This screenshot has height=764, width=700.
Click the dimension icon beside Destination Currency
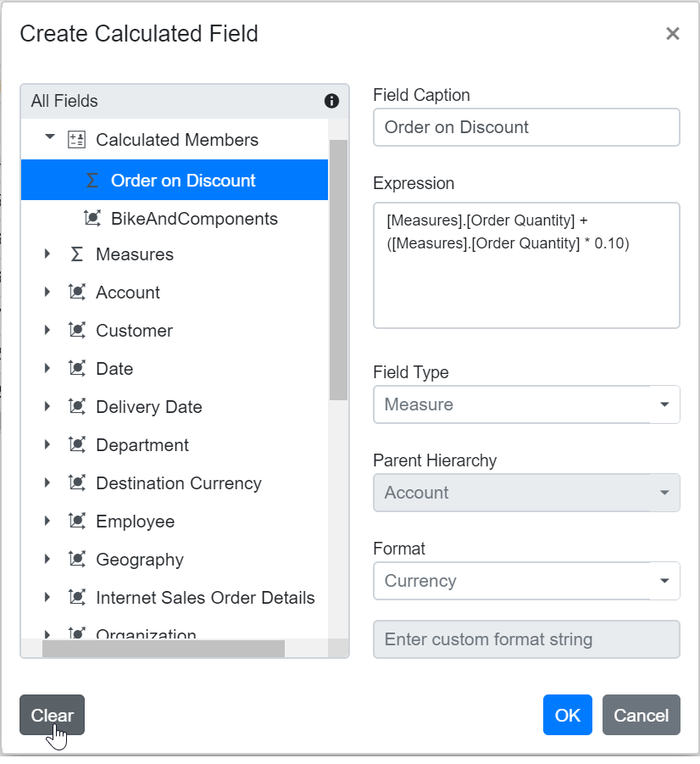pyautogui.click(x=77, y=482)
